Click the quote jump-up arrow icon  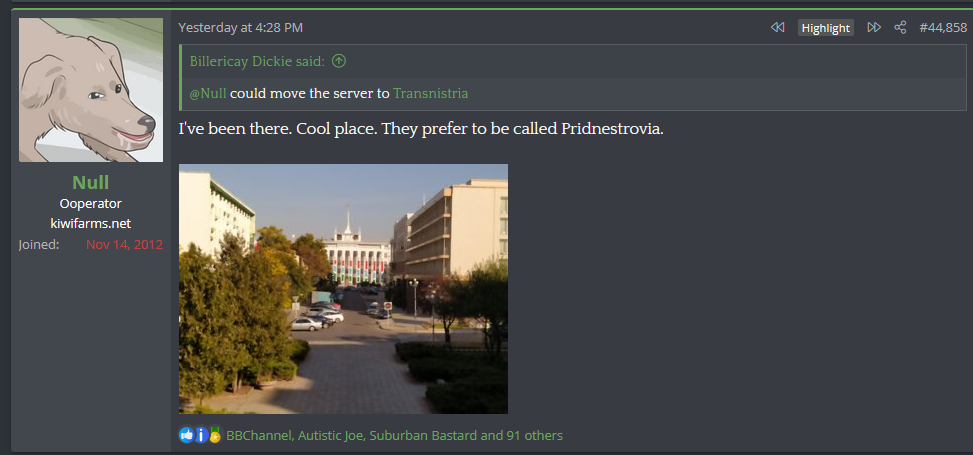[x=339, y=61]
